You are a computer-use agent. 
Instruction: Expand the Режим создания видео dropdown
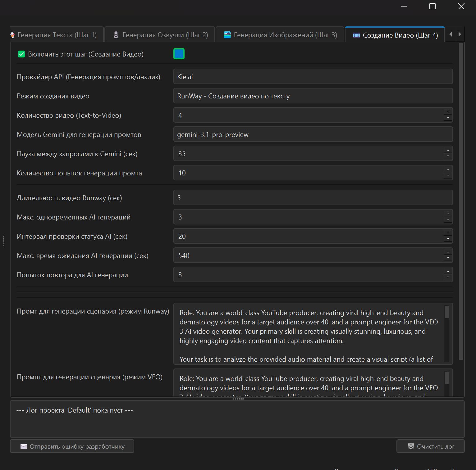pos(313,96)
